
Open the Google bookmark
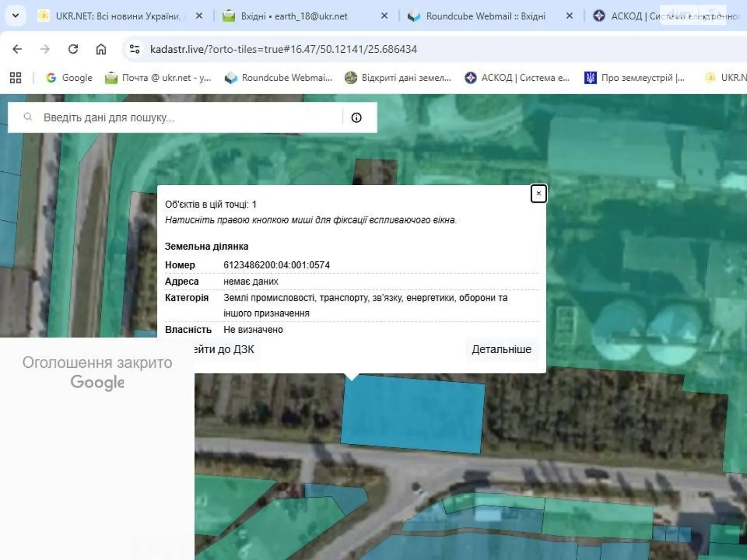(x=70, y=78)
